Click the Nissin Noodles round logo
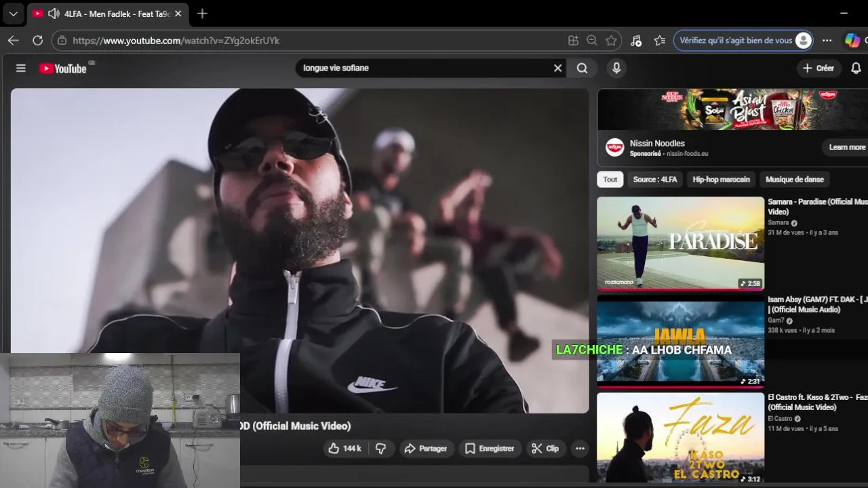Viewport: 868px width, 488px height. point(614,147)
